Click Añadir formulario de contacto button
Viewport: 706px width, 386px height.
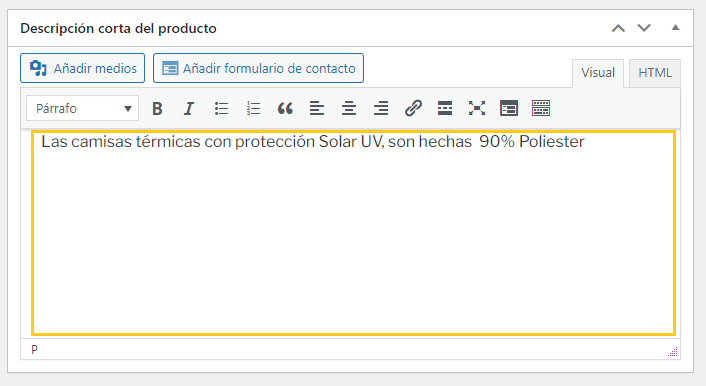[258, 68]
